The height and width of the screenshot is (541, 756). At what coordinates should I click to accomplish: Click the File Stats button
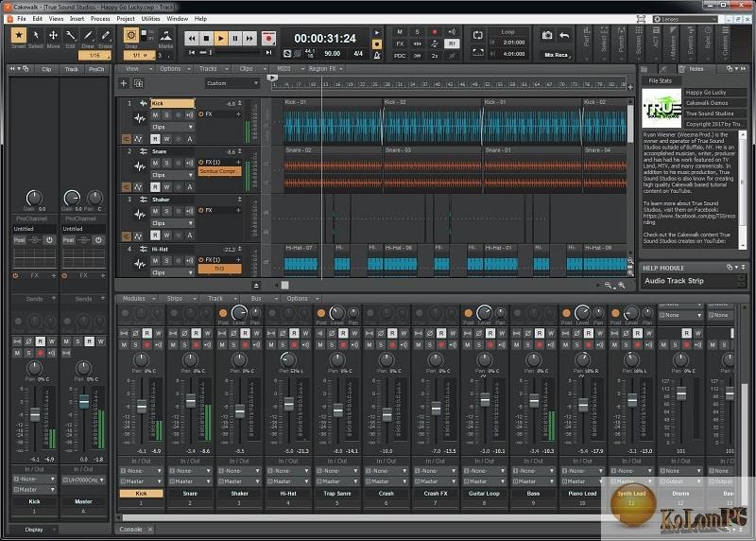660,80
